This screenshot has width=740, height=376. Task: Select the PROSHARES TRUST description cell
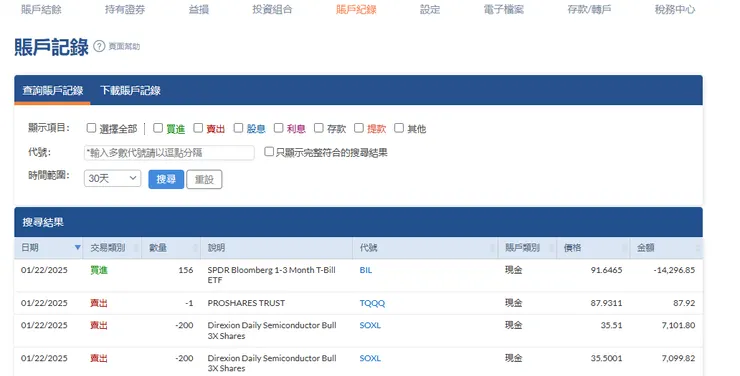(x=246, y=303)
